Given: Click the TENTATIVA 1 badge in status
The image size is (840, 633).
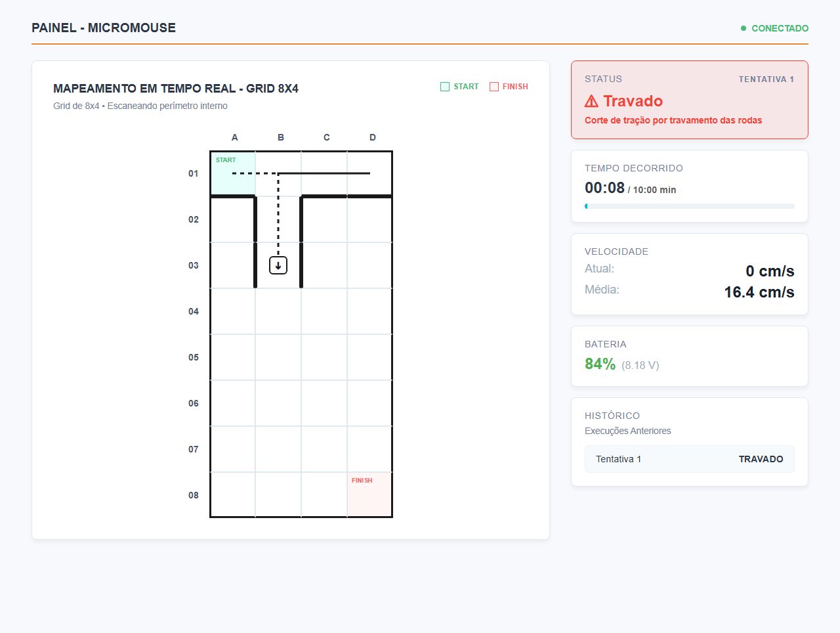Looking at the screenshot, I should point(766,79).
